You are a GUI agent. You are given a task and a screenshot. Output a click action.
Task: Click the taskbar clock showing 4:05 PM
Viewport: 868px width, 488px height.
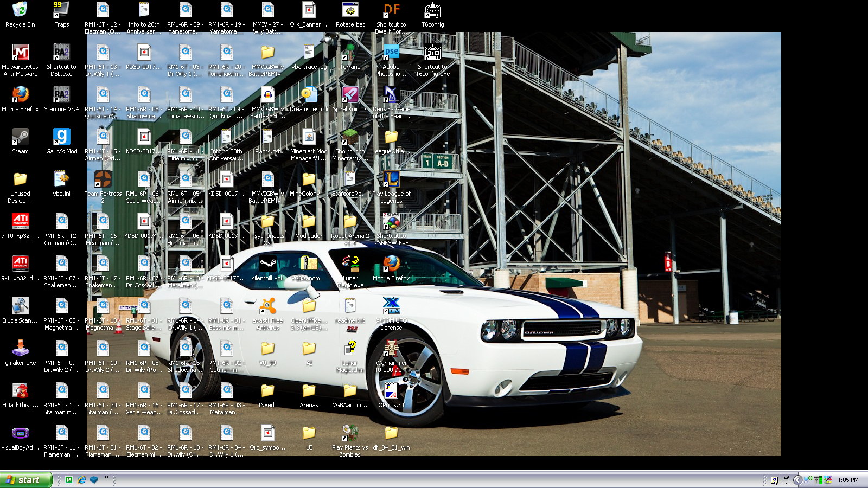(847, 480)
